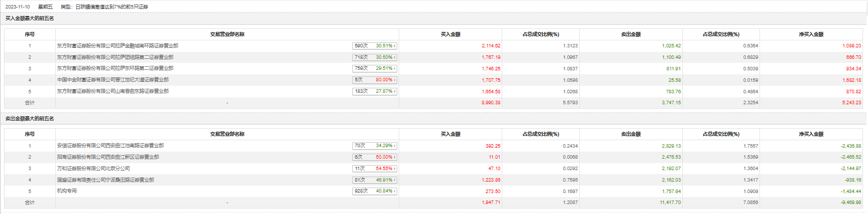868x214 pixels.
Task: Click 国盛证券宁波桑田路证券营业部 link
Action: click(x=106, y=180)
